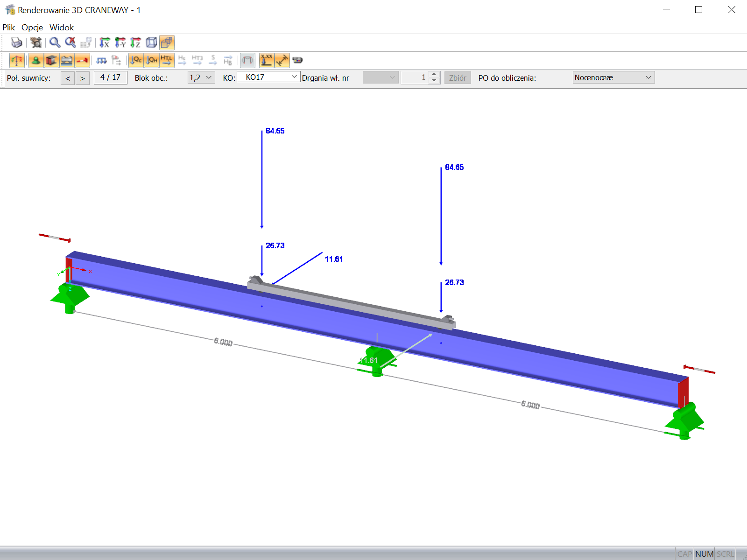Show the horizontal crane loads Qh
The height and width of the screenshot is (560, 747).
pos(151,60)
